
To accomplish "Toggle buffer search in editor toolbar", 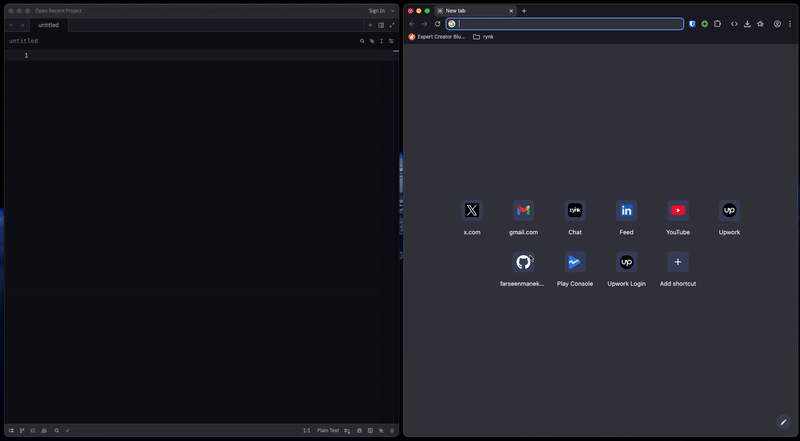I will (362, 41).
